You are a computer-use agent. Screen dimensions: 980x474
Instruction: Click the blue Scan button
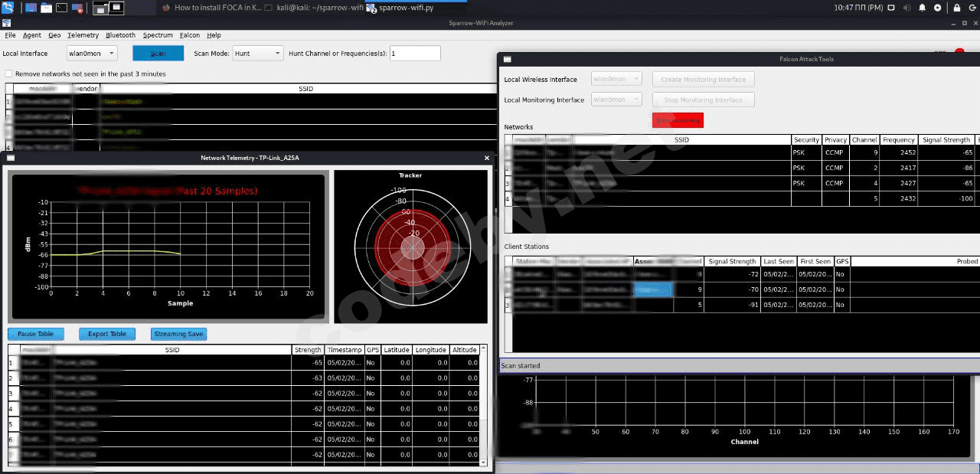pos(158,54)
